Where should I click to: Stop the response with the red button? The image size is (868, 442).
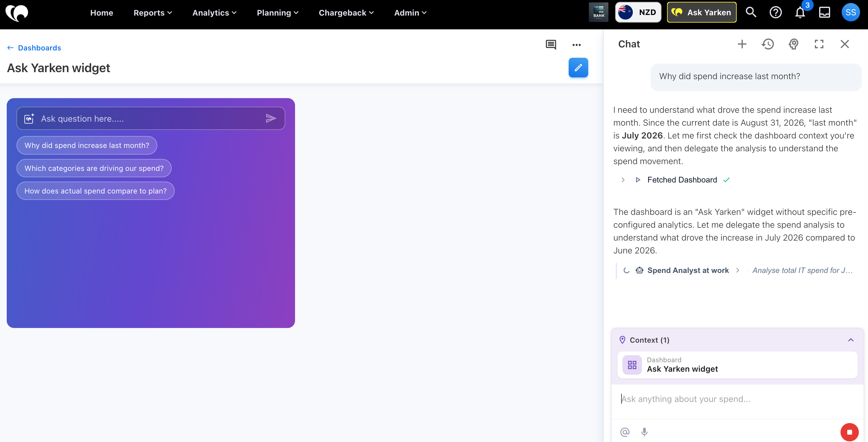(849, 432)
